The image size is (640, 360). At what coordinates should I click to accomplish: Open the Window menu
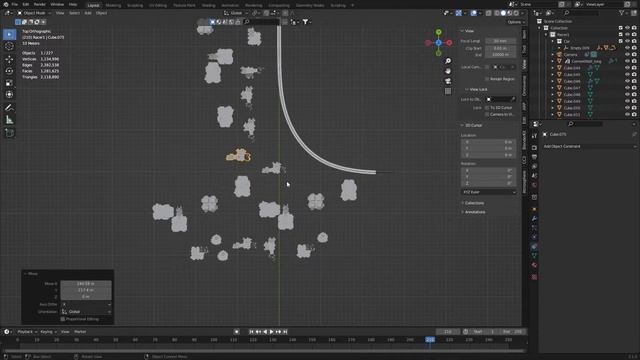57,4
